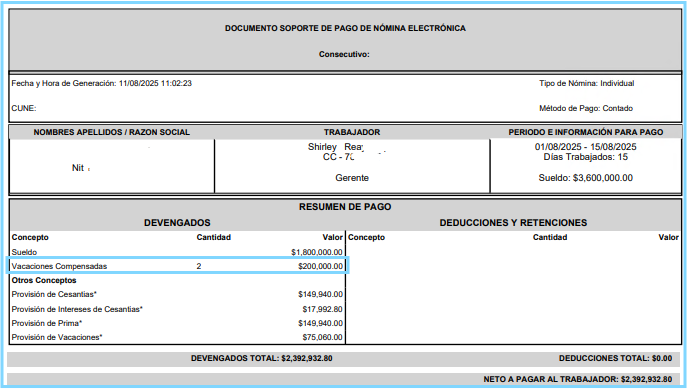The height and width of the screenshot is (389, 687).
Task: Click the Sueldo value $1,800,000.00
Action: coord(317,252)
